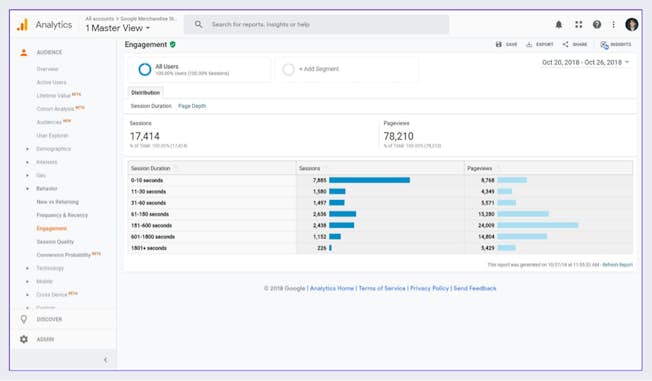The width and height of the screenshot is (652, 381).
Task: Open the user account avatar
Action: coord(632,25)
